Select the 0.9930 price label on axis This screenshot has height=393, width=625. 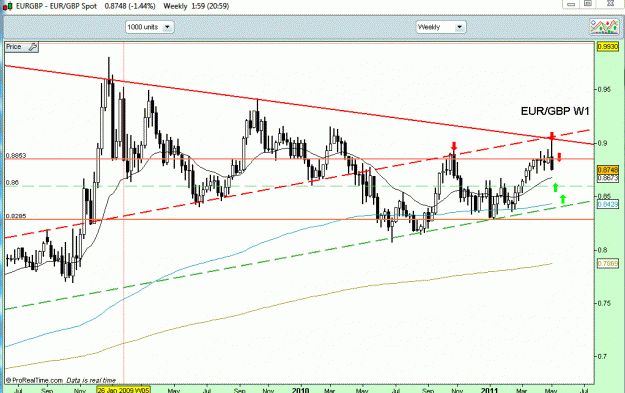point(607,47)
